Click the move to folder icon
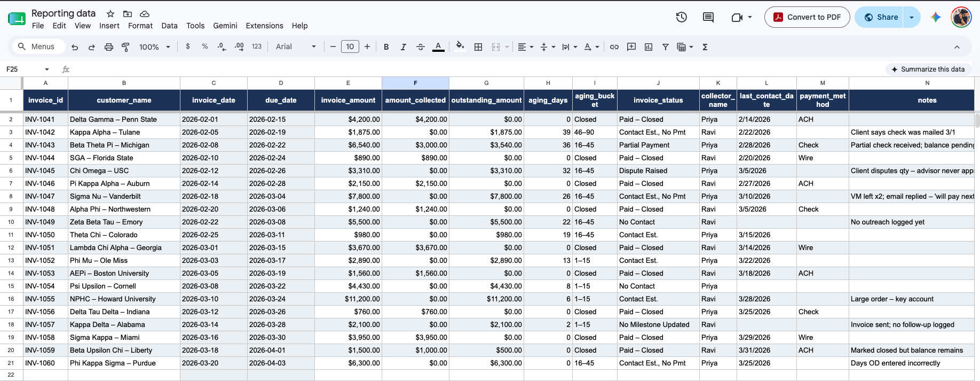Screen dimensions: 980x381 tap(128, 14)
